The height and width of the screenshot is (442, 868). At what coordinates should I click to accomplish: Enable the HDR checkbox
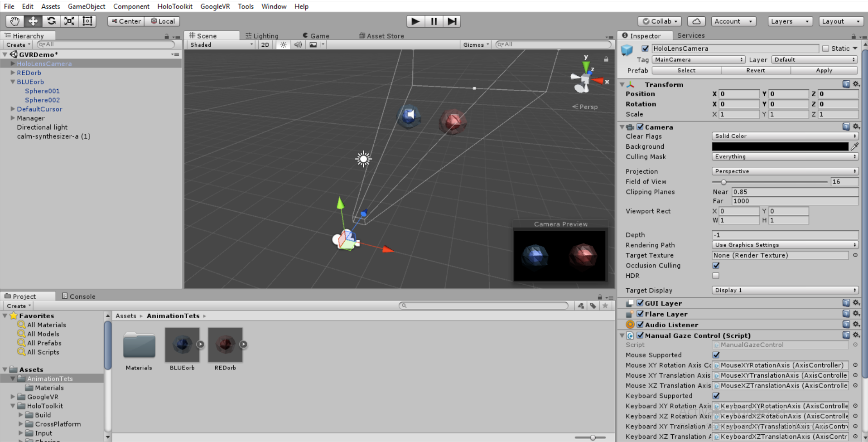(x=716, y=276)
